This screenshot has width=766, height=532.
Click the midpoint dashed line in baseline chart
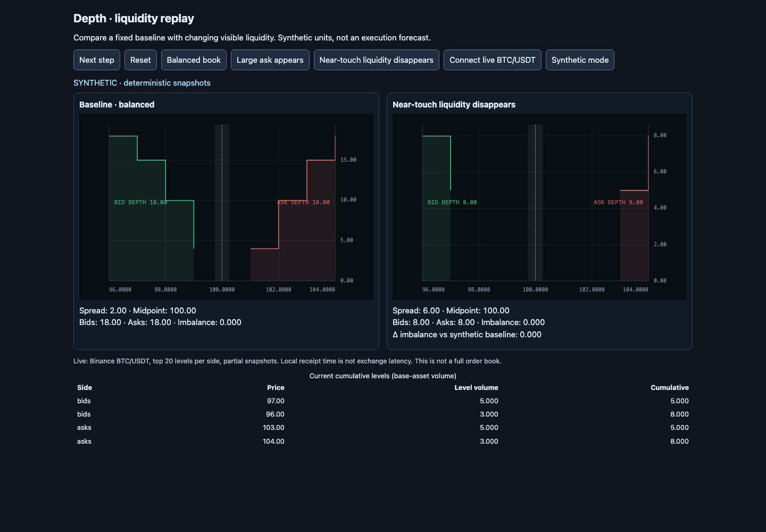pyautogui.click(x=222, y=202)
